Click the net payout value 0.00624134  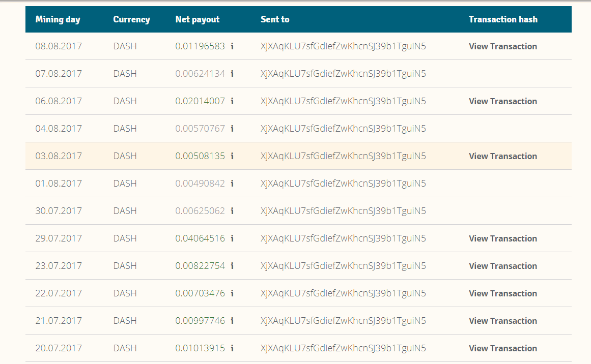click(200, 74)
